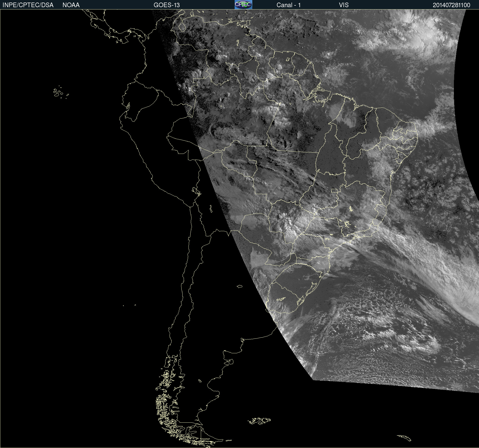
Task: Click the VIS label in header
Action: [x=344, y=5]
